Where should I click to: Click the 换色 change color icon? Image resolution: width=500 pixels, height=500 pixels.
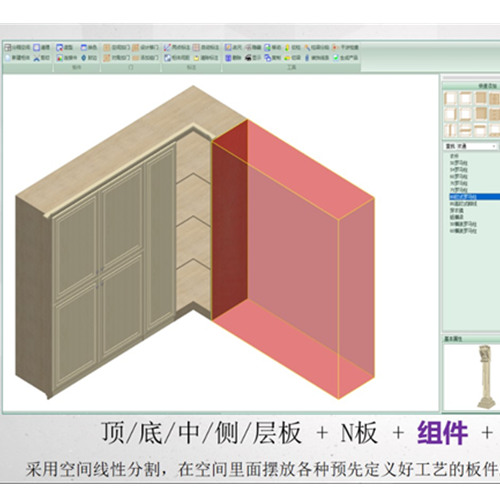tap(84, 47)
